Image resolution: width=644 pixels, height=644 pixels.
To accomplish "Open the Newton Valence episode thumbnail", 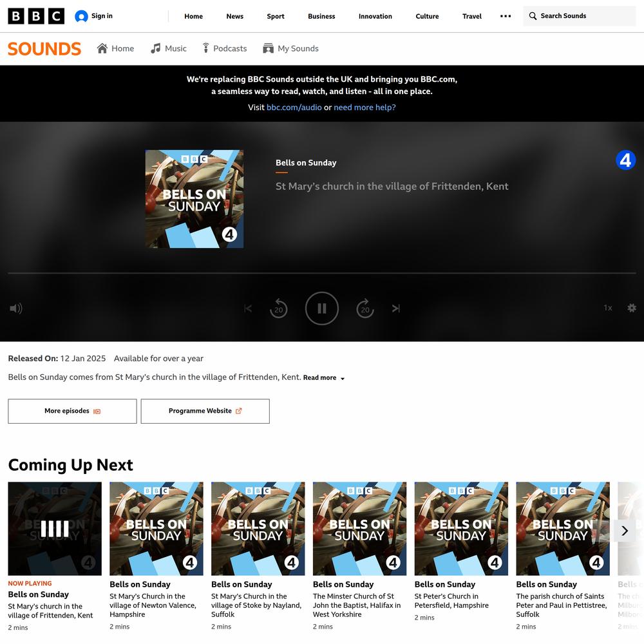I will [x=156, y=529].
